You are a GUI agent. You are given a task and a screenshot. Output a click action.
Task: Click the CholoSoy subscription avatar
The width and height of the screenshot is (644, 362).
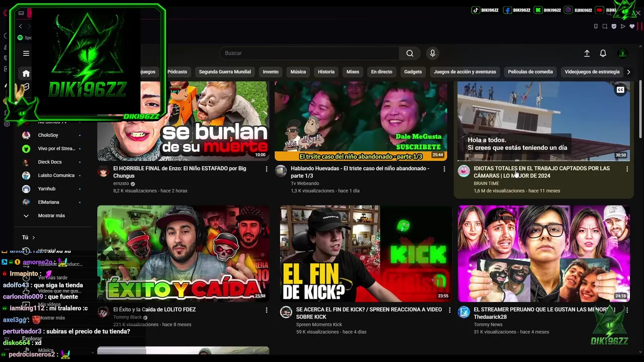pyautogui.click(x=26, y=135)
